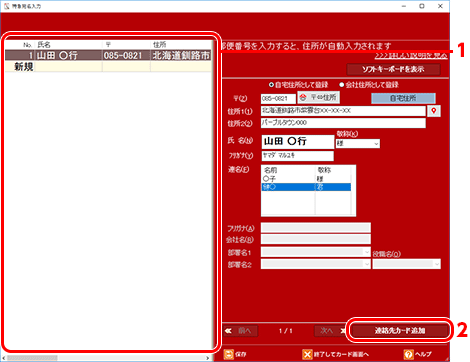Click the app icon in title bar
Screen dimensions: 470x362
point(7,6)
